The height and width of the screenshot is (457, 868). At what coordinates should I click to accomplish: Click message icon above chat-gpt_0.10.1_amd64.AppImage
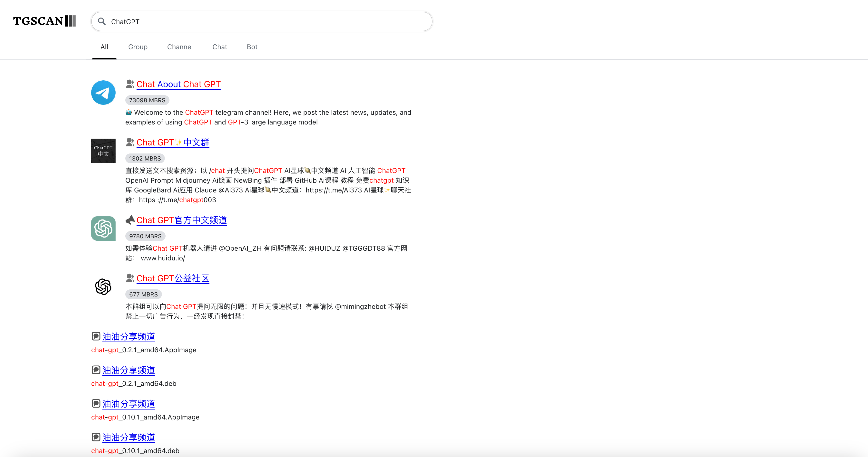(x=96, y=404)
